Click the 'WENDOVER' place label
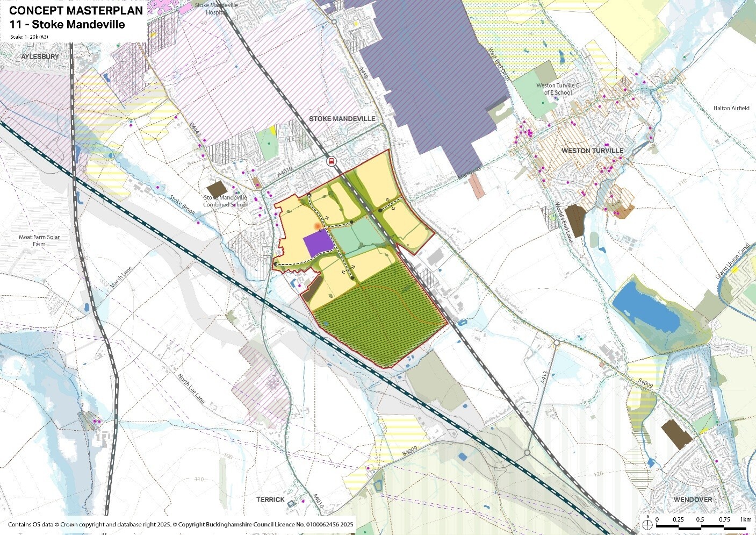Screen dimensions: 756x535 point(693,500)
